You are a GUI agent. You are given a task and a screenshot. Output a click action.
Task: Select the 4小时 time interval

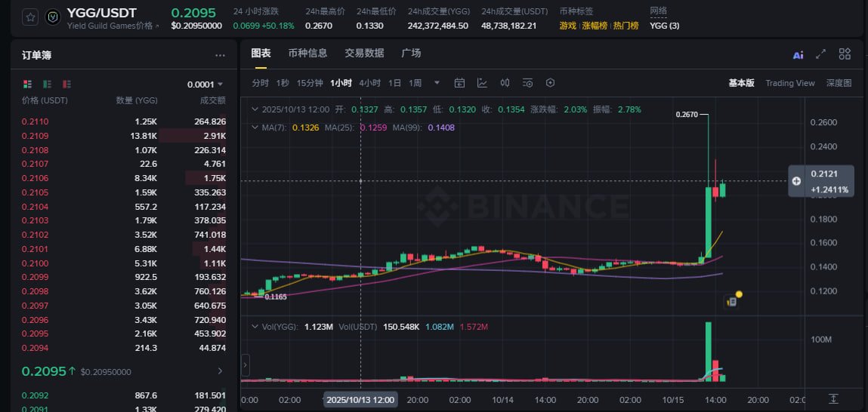click(369, 83)
